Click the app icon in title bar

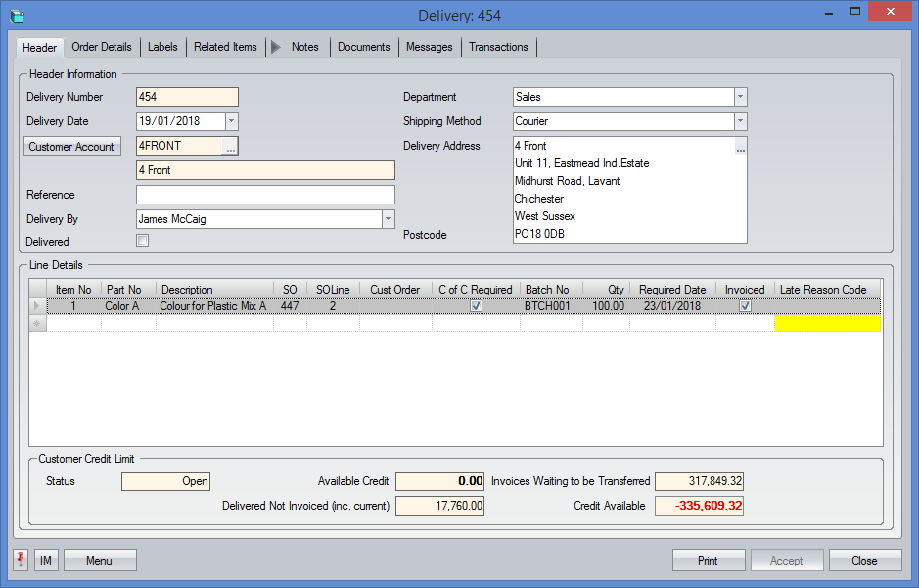17,16
